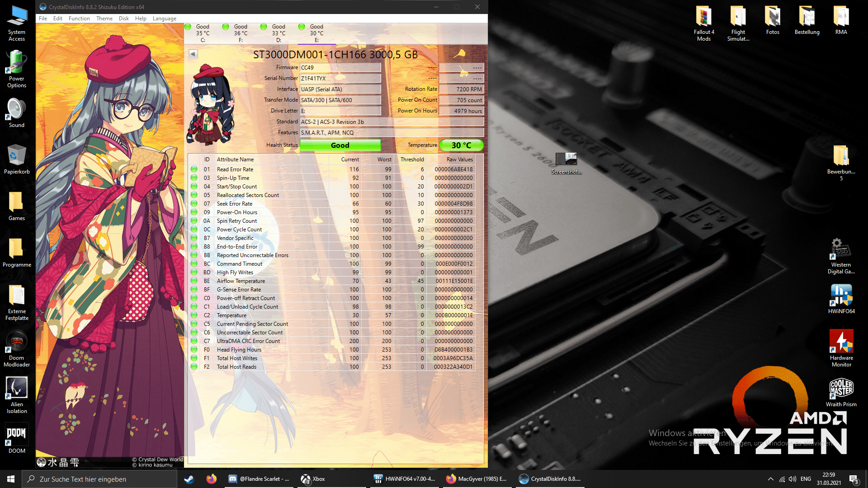
Task: Switch to Discord Flandre Scarlet taskbar item
Action: [259, 479]
